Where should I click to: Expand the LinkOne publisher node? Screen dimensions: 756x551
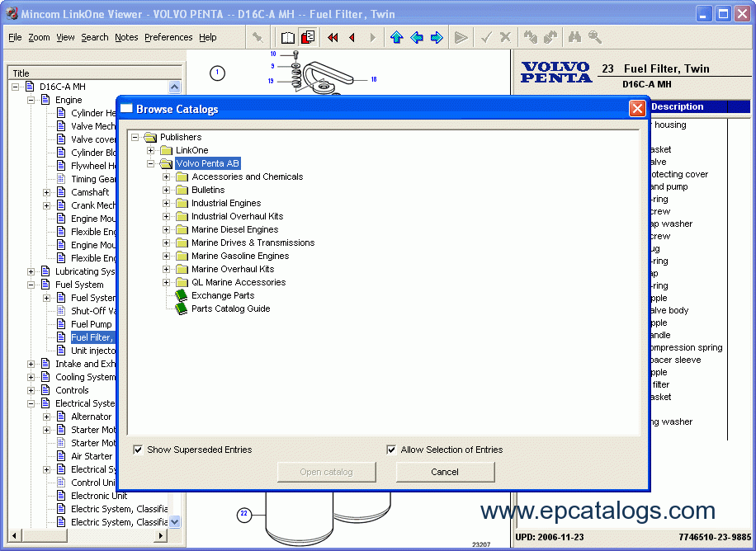[x=151, y=150]
